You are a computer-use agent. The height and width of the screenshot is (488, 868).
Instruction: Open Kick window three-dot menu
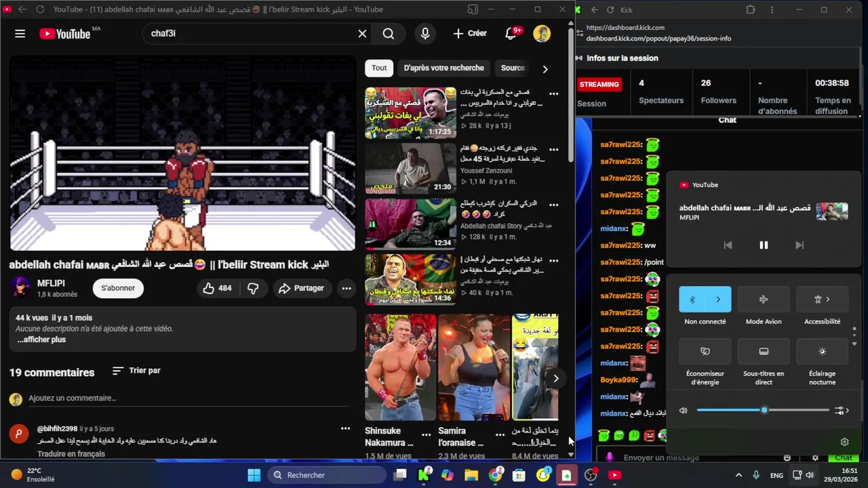tap(772, 9)
